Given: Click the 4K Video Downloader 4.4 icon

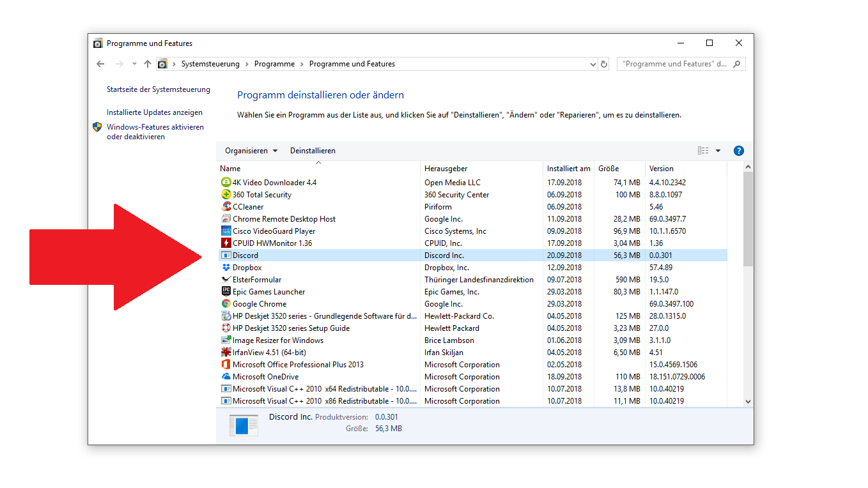Looking at the screenshot, I should click(x=226, y=183).
